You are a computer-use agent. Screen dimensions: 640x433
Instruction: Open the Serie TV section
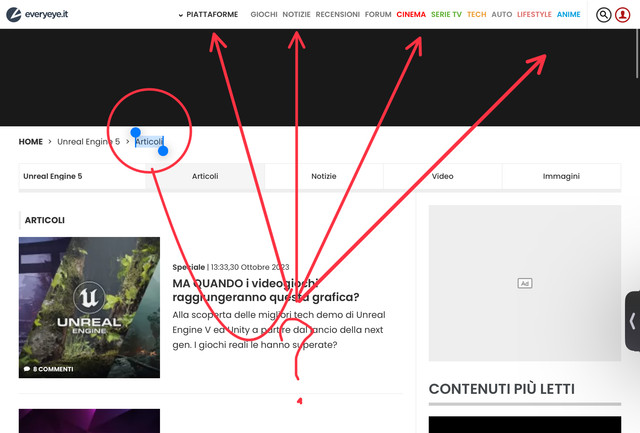click(x=446, y=15)
